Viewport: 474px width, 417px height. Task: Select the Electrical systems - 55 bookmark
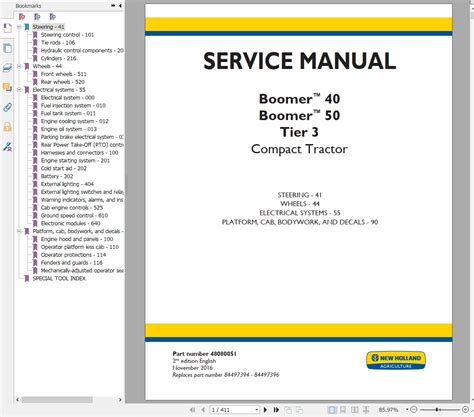point(59,90)
